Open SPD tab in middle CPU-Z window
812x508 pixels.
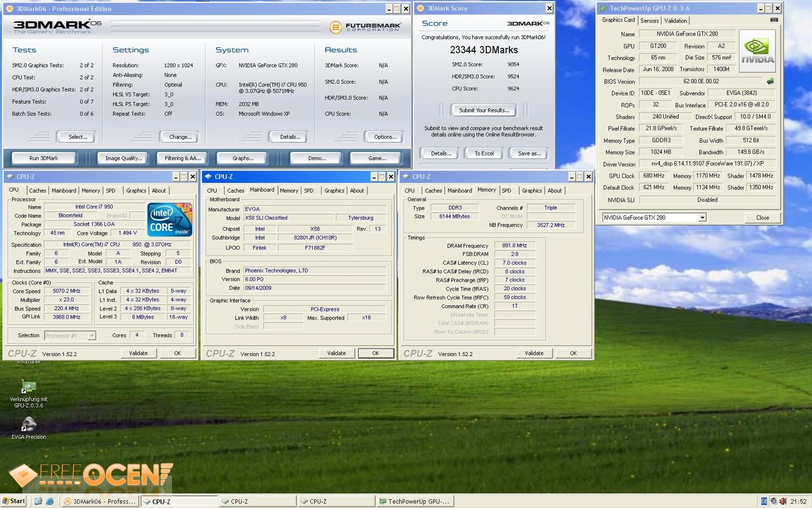pyautogui.click(x=309, y=190)
